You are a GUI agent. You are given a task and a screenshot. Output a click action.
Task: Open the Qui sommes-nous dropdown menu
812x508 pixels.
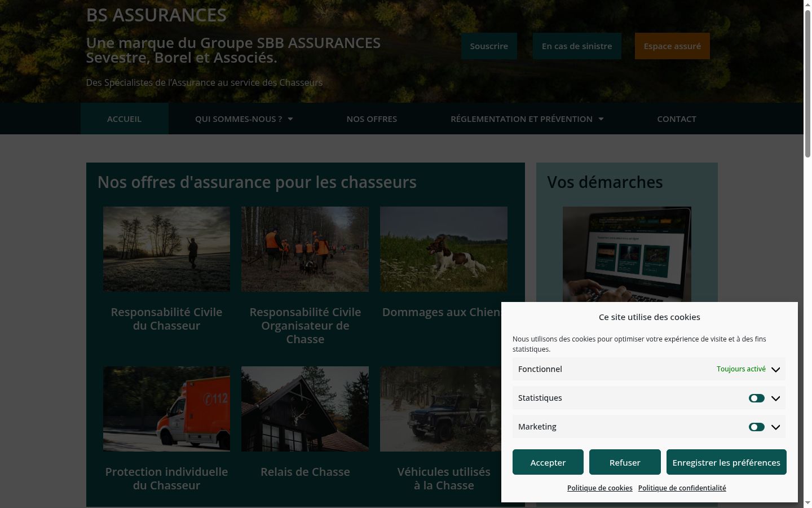[244, 119]
